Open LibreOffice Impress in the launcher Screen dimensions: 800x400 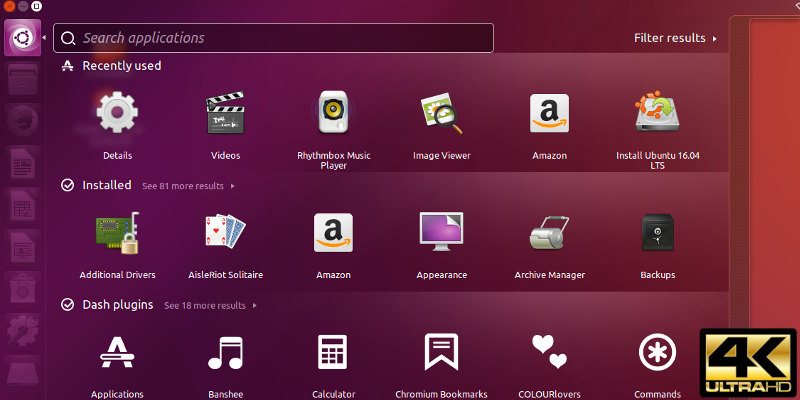(x=23, y=247)
